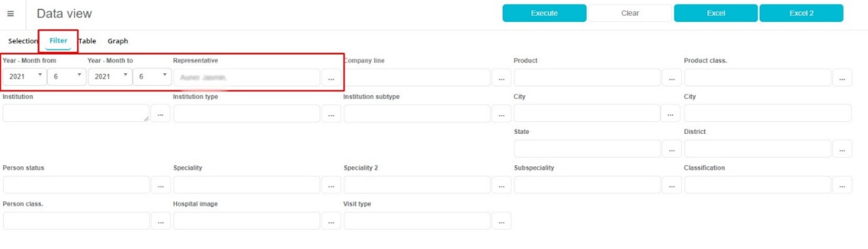This screenshot has width=868, height=249.
Task: Expand the Month to dropdown
Action: pos(152,77)
